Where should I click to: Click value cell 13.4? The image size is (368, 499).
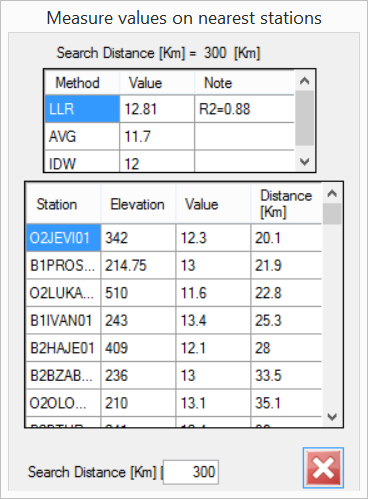click(213, 320)
